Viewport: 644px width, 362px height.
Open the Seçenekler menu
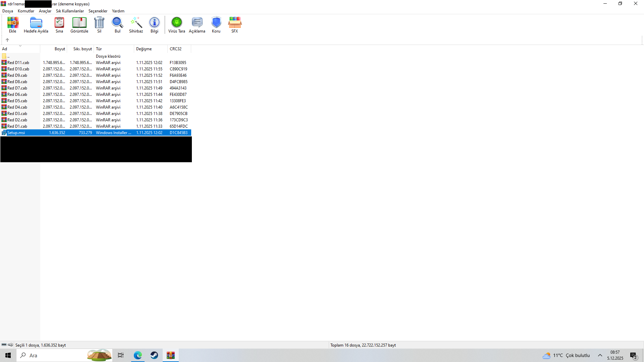(x=98, y=11)
